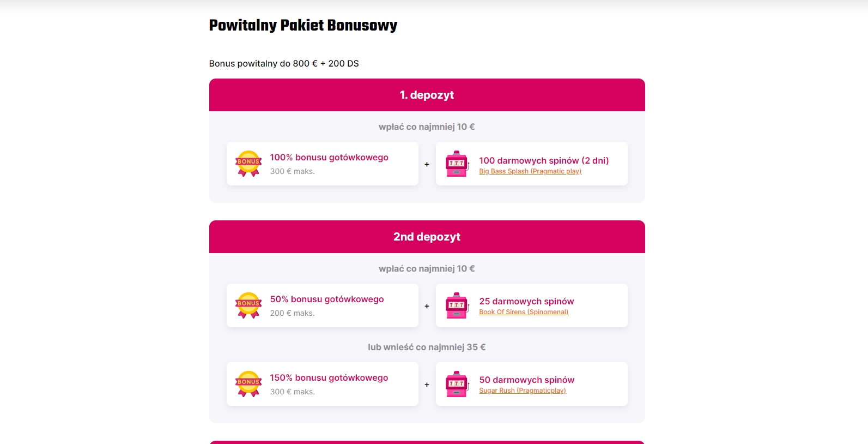This screenshot has height=444, width=868.
Task: Click the slot machine icon beside 100 darmowych spinów
Action: coord(458,164)
